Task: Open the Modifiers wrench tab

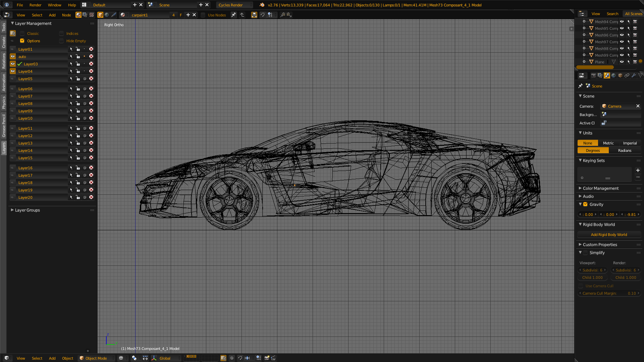Action: point(634,75)
